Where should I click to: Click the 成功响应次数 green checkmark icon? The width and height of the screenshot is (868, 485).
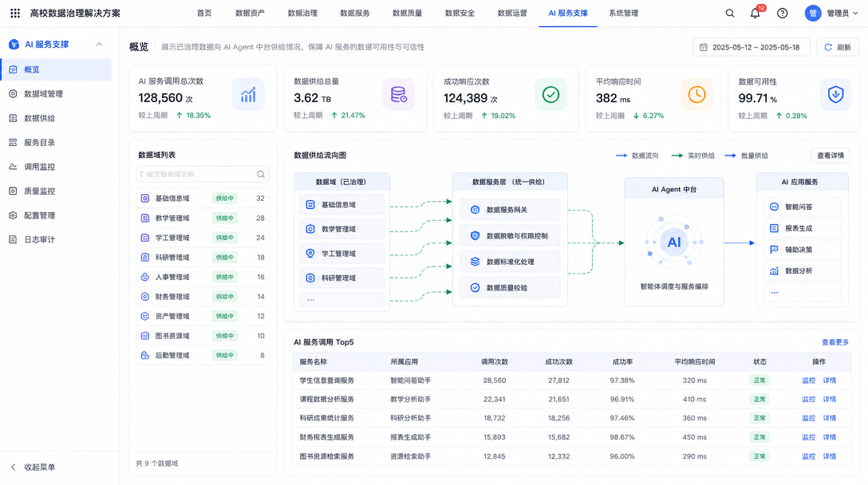click(550, 95)
